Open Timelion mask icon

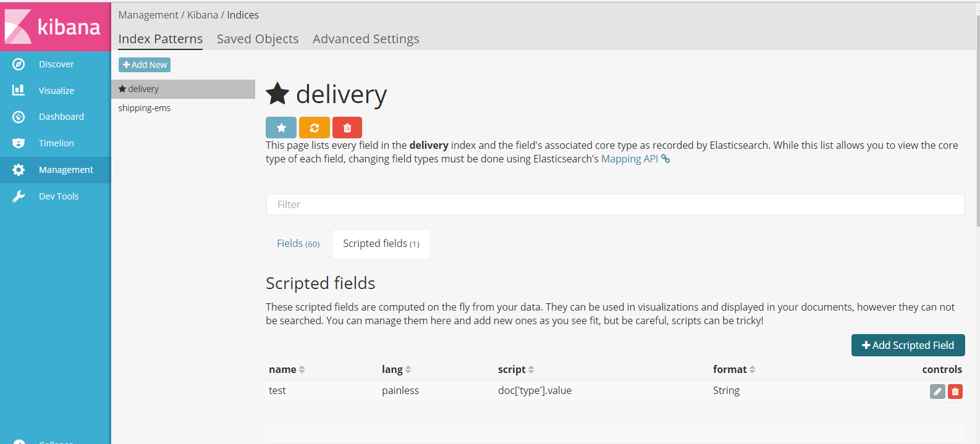click(x=19, y=143)
